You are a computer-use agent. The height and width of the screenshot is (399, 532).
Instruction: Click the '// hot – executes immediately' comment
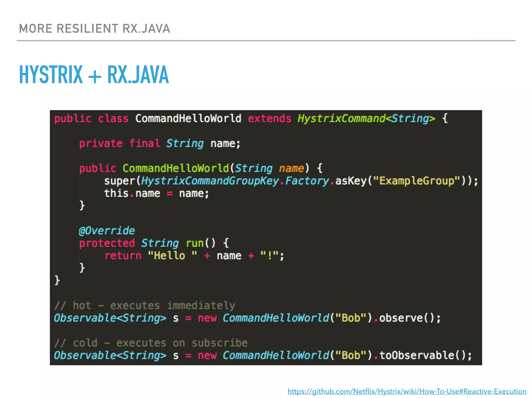pyautogui.click(x=144, y=306)
